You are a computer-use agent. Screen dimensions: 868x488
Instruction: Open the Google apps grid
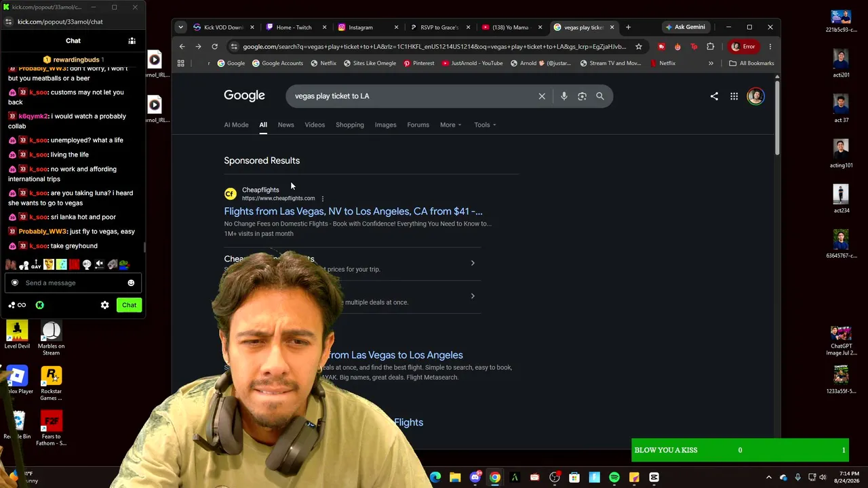point(734,96)
